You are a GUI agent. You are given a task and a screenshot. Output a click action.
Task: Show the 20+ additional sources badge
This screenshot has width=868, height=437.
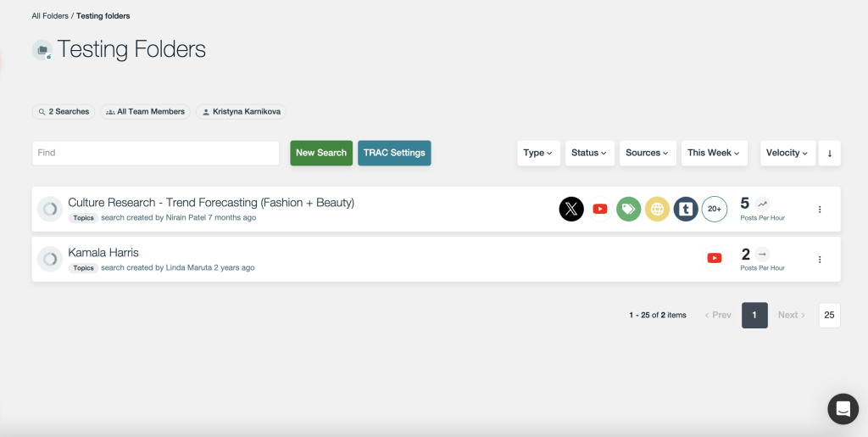(715, 209)
